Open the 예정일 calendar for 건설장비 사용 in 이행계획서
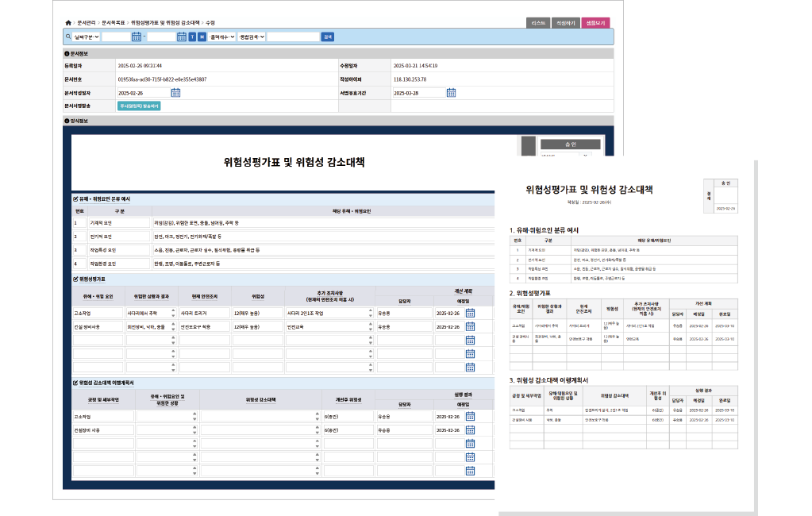 point(469,429)
